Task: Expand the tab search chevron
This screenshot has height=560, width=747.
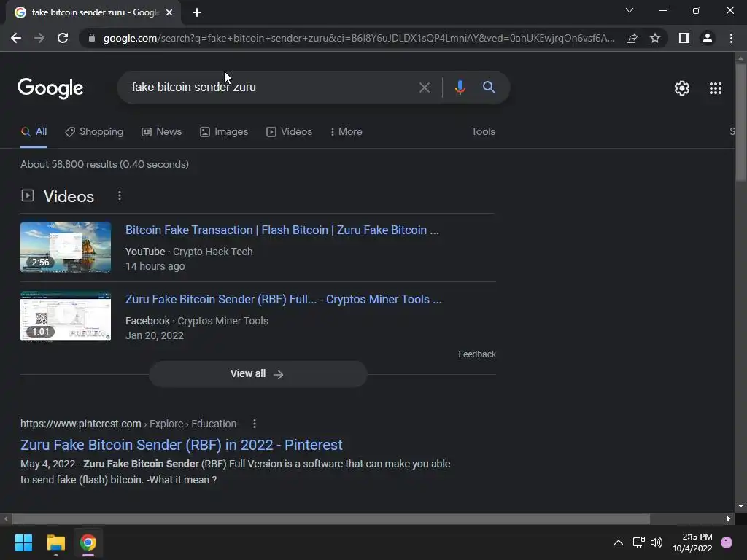Action: point(630,10)
